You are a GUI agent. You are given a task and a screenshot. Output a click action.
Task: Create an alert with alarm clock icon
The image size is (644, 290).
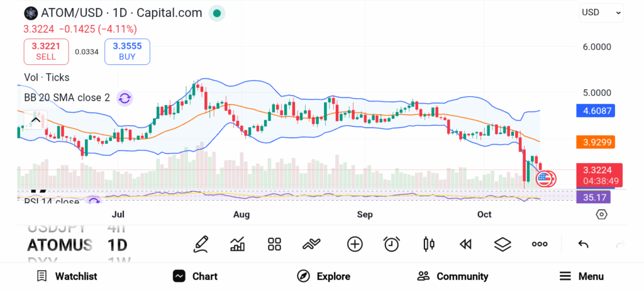click(x=392, y=244)
